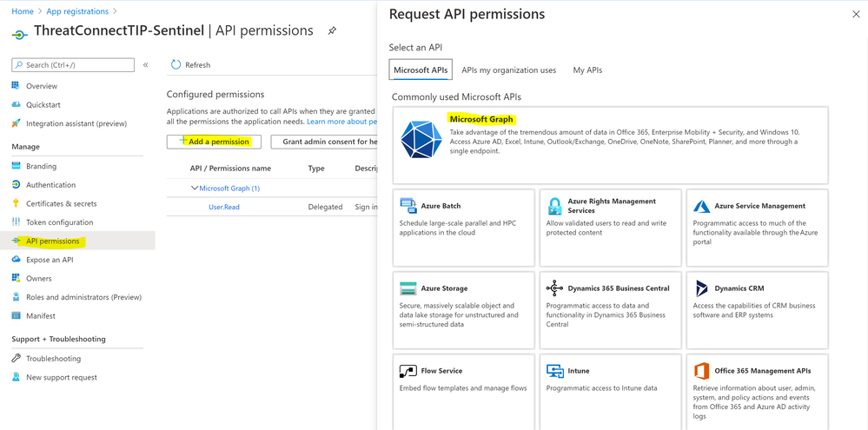868x430 pixels.
Task: Switch to APIs my organization uses tab
Action: 509,70
